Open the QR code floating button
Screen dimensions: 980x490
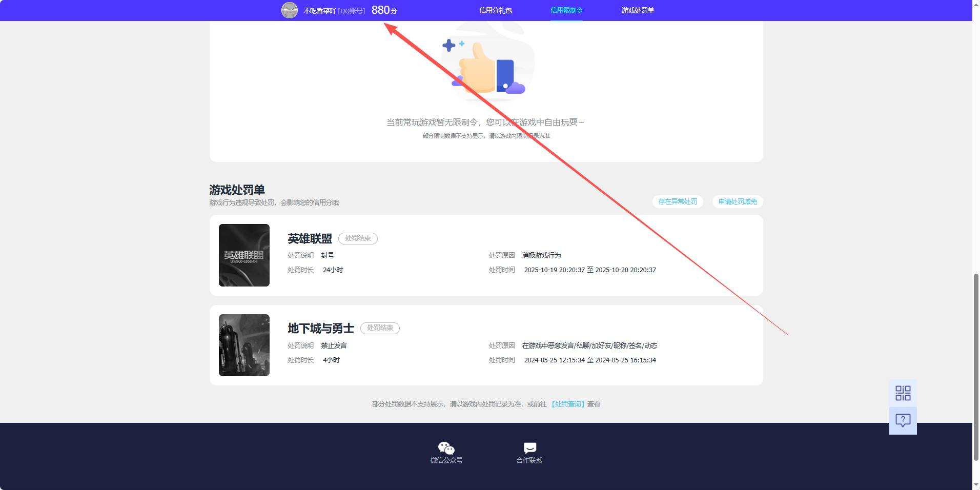[x=903, y=393]
